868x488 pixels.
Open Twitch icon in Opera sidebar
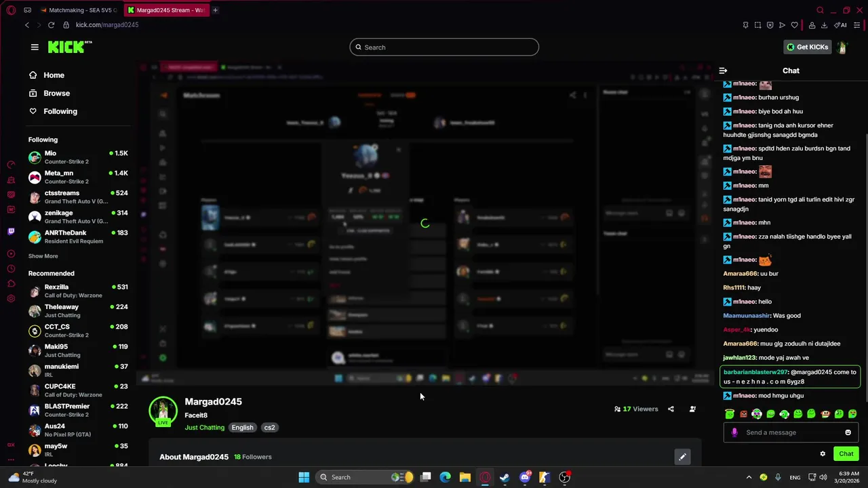pos(11,232)
